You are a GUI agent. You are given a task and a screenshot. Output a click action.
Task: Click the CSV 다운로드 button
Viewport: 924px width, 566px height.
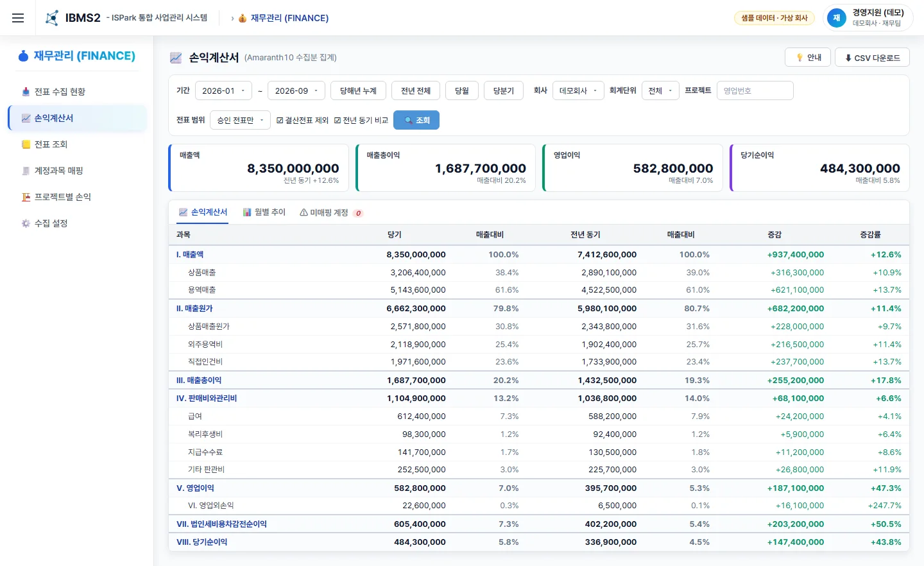click(873, 58)
